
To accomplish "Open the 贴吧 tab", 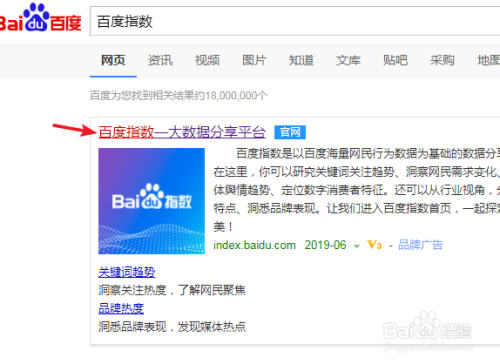I will tap(395, 60).
